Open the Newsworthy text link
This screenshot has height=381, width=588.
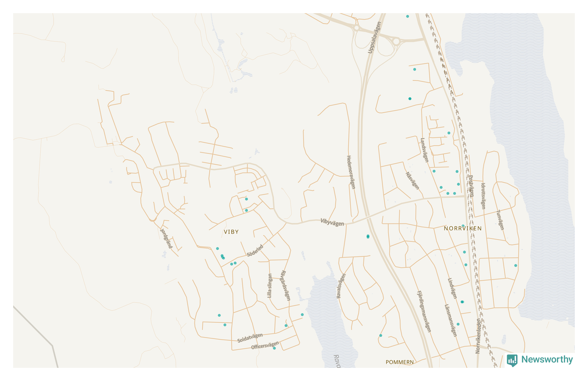547,359
